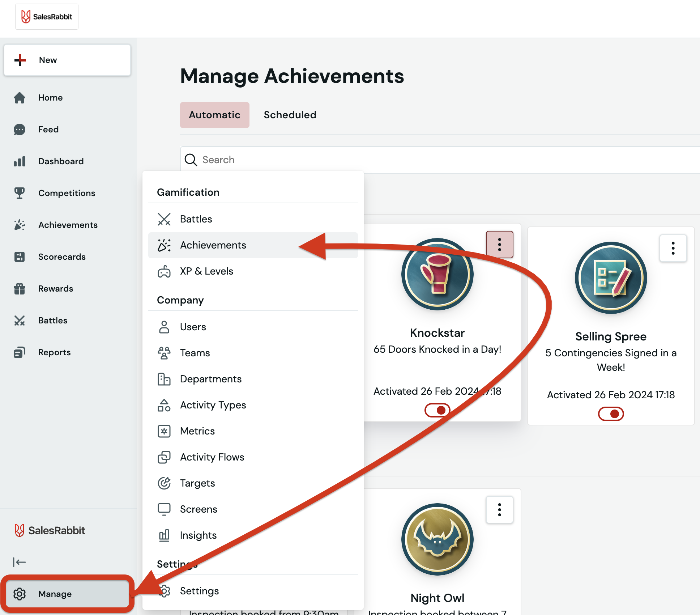This screenshot has width=700, height=615.
Task: Click the Manage Achievements page heading
Action: 292,76
